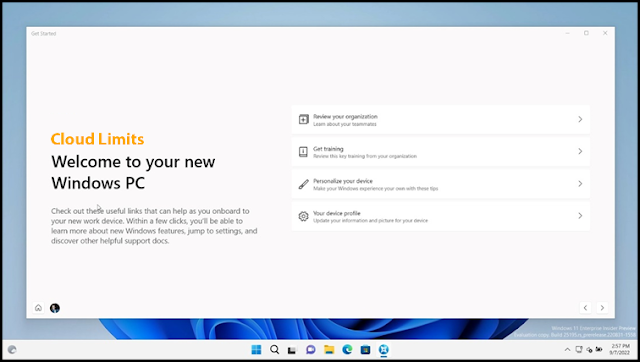The image size is (640, 362).
Task: Expand Personalize your device chevron
Action: coord(580,184)
